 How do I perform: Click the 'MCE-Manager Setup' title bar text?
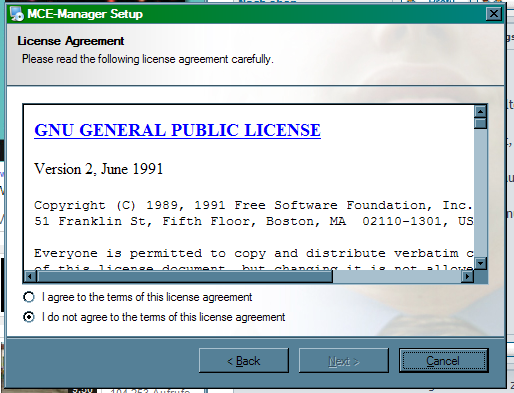(85, 14)
